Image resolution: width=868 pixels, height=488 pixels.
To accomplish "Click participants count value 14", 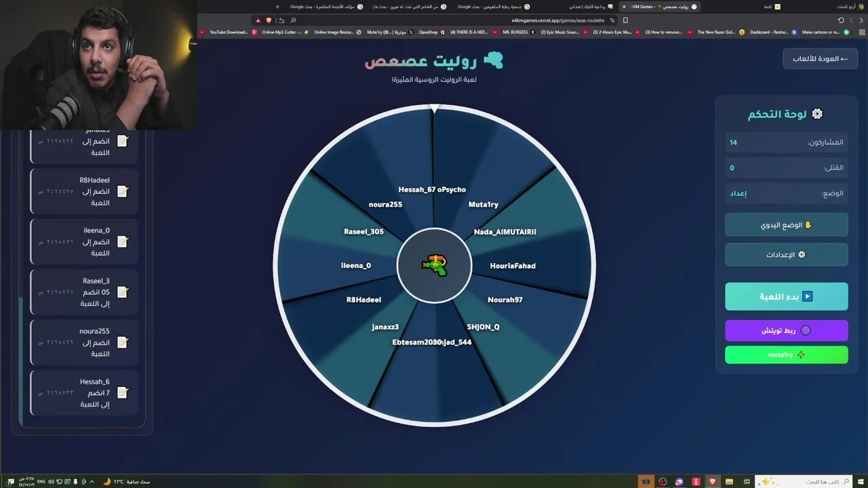I will click(733, 142).
